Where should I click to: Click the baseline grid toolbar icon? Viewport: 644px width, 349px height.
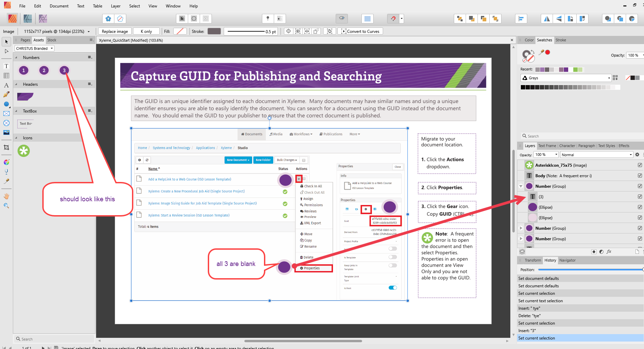368,19
